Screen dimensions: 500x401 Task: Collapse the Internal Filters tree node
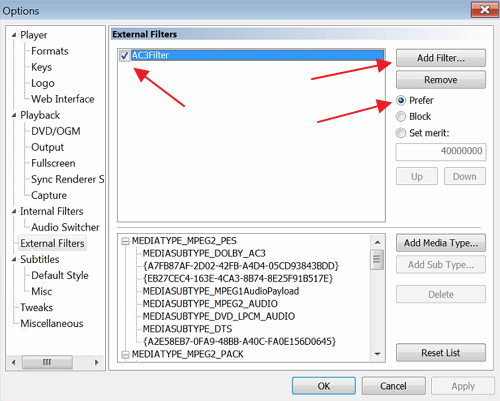(x=14, y=211)
